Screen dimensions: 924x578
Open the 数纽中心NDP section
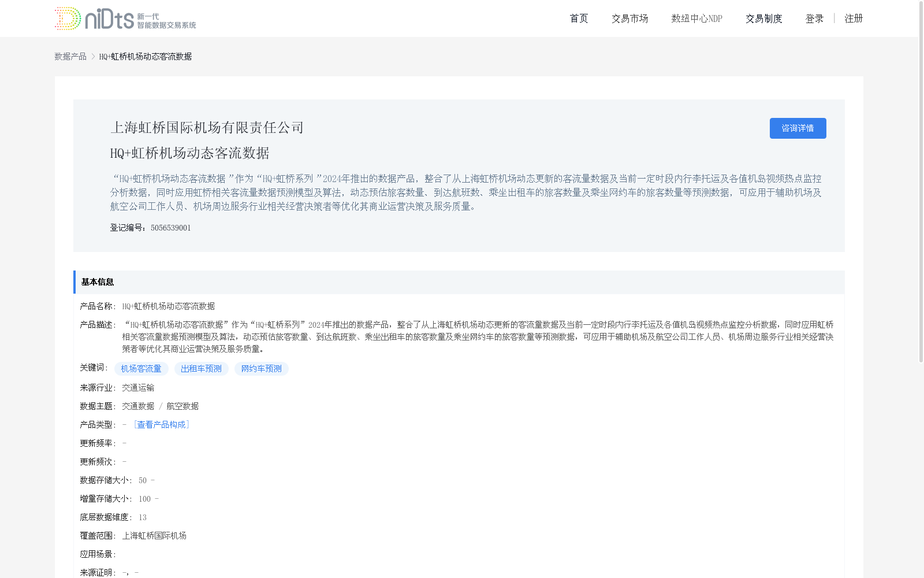(696, 18)
